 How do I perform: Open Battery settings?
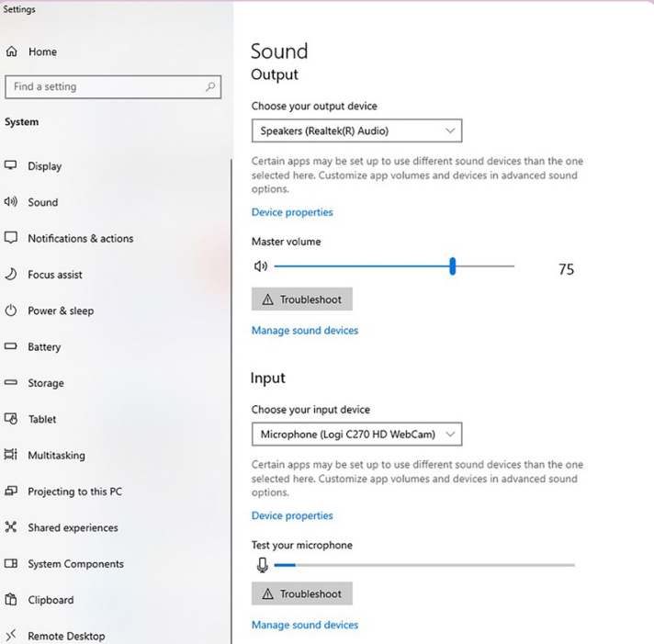[44, 347]
